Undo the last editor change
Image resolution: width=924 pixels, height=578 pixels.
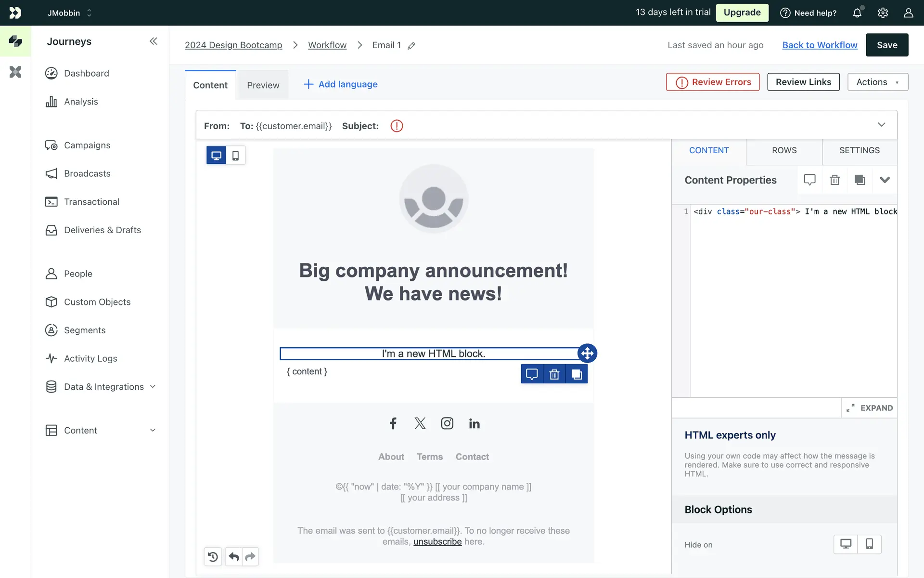click(234, 557)
